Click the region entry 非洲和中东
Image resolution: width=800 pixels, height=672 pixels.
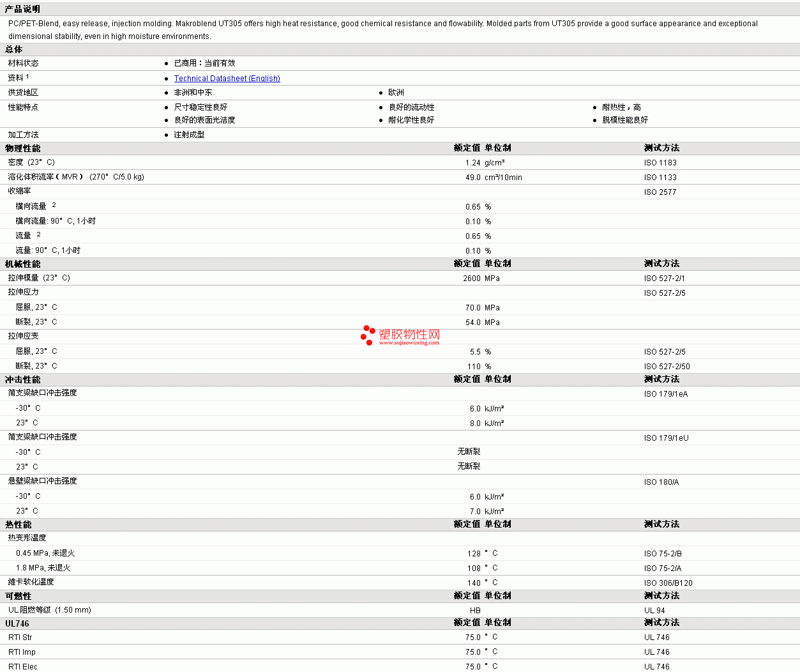pyautogui.click(x=193, y=93)
